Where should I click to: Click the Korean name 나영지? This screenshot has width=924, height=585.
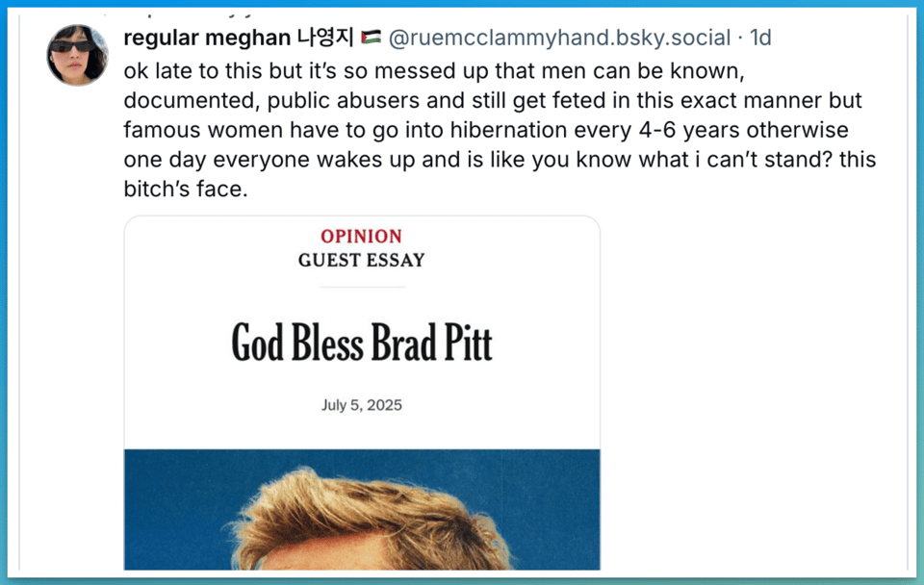coord(325,38)
